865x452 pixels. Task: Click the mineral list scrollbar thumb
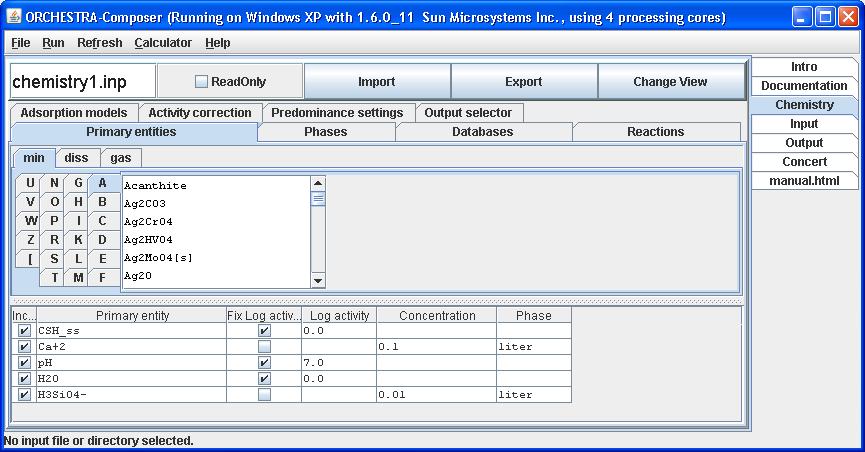point(318,198)
